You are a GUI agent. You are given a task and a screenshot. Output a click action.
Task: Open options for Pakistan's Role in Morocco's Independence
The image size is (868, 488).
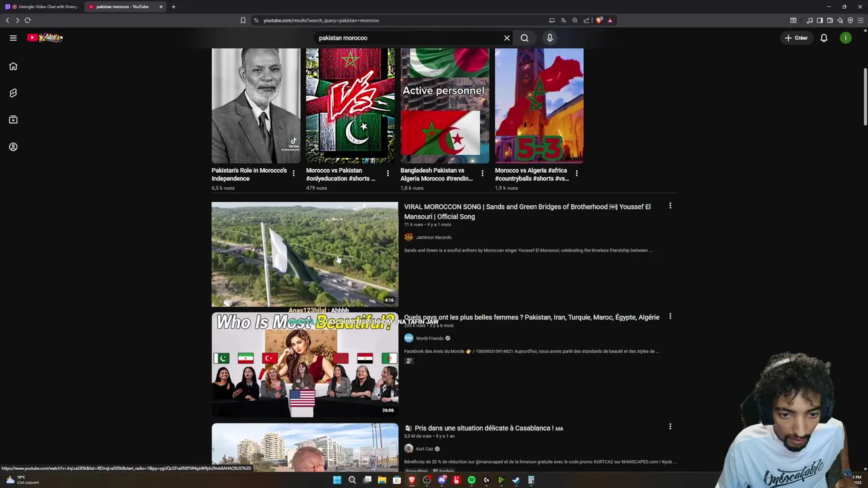293,174
